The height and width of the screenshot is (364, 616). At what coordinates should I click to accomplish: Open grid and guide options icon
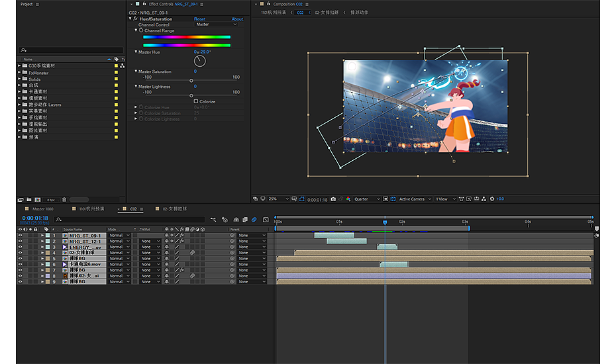294,199
